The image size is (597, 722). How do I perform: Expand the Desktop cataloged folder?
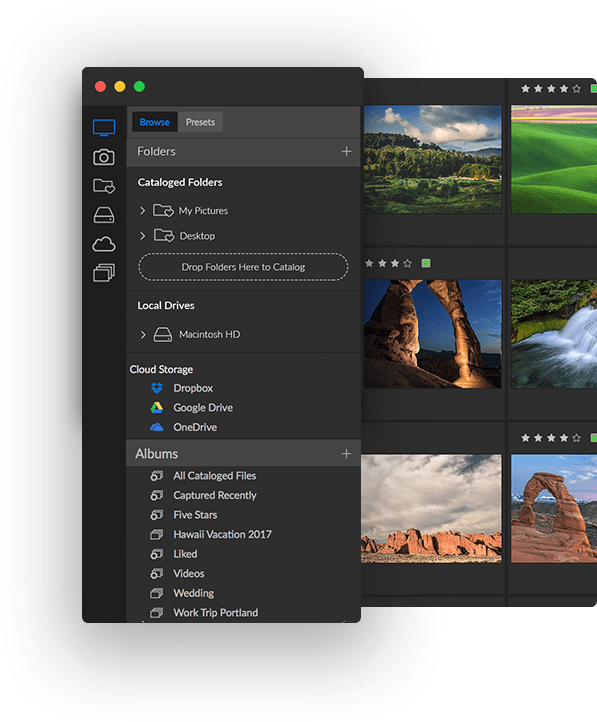pyautogui.click(x=143, y=236)
